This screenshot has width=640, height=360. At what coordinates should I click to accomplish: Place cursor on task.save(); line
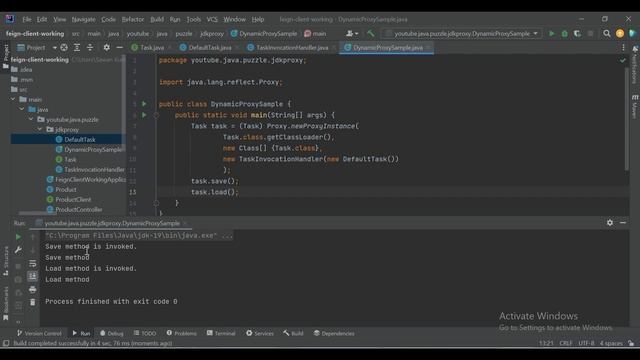[x=215, y=181]
